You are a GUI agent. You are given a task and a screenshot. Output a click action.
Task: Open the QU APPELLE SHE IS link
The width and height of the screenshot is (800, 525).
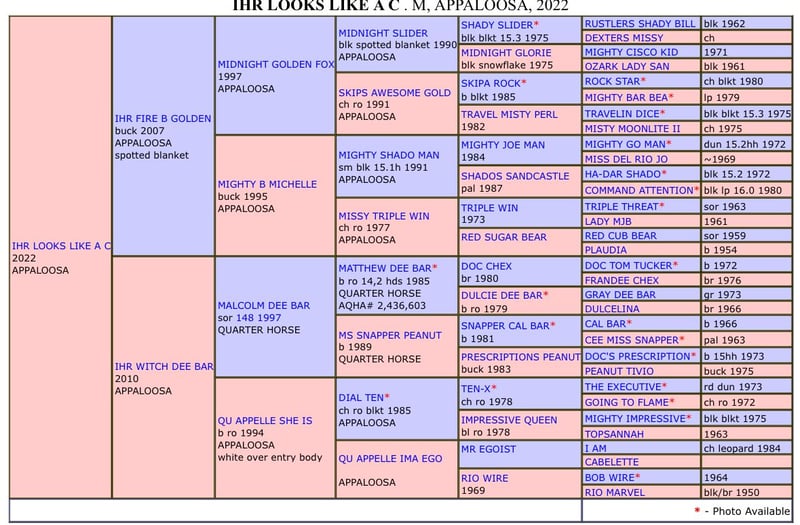click(x=265, y=421)
